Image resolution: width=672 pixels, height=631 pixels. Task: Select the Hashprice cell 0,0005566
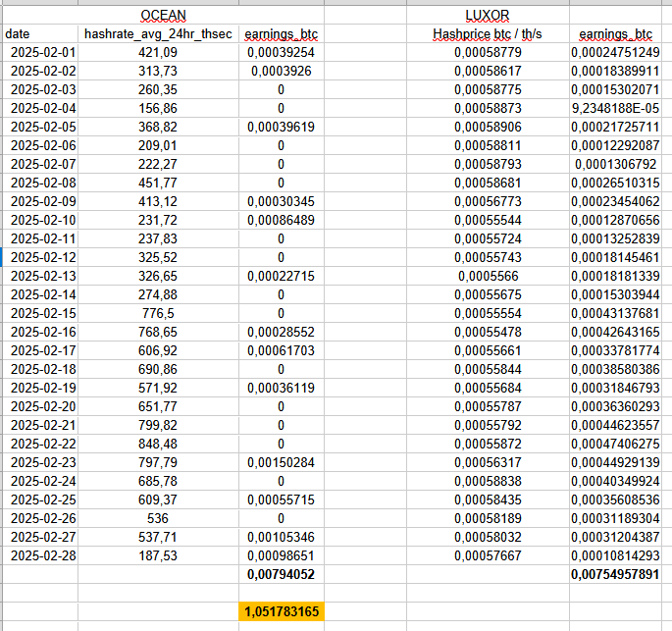[x=488, y=276]
